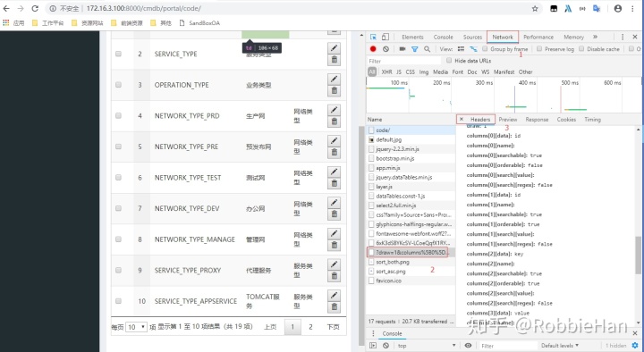Open the Chrome three-dot menu

pos(632,8)
